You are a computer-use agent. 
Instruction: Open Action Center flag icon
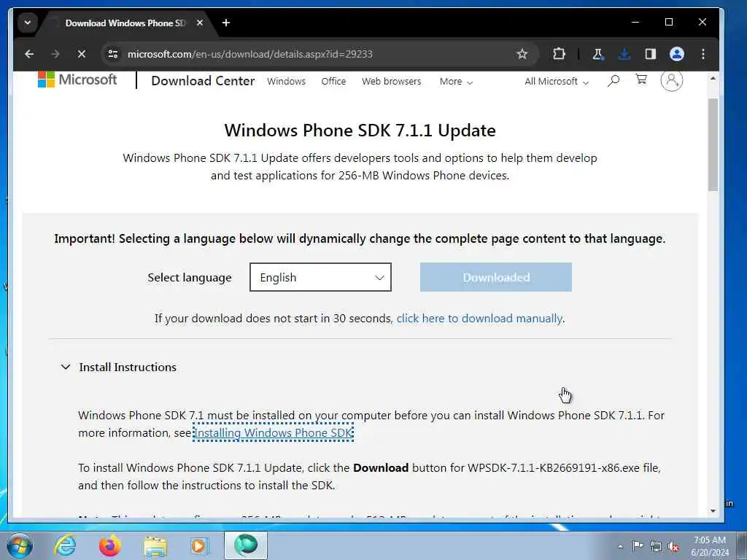[638, 546]
